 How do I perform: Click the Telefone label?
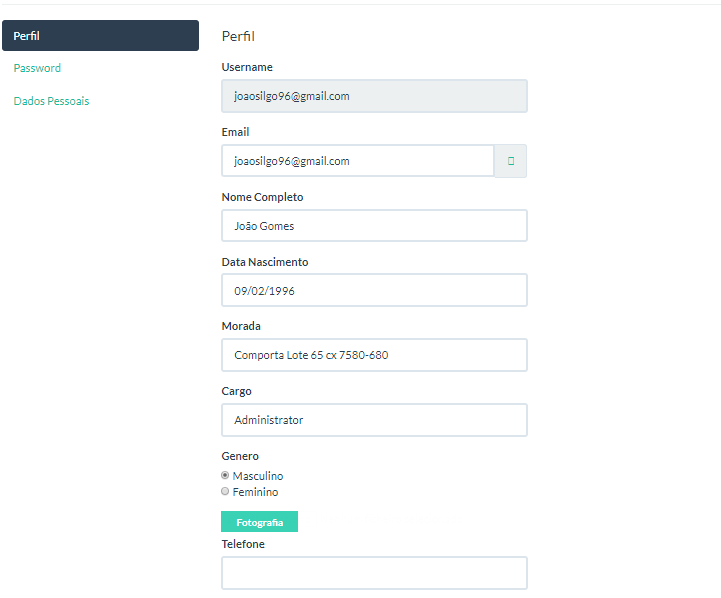coord(243,544)
